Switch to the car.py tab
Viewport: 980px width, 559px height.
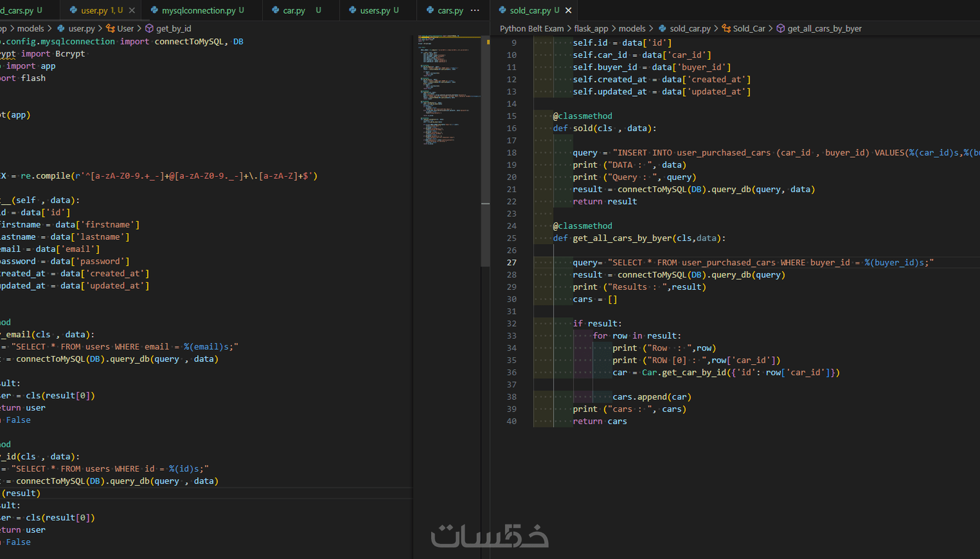coord(293,10)
